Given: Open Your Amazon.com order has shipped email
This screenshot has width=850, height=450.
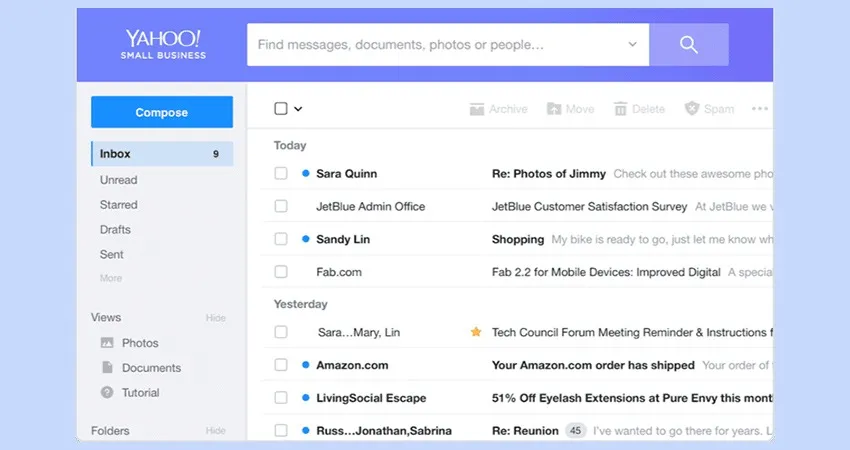Looking at the screenshot, I should 593,365.
